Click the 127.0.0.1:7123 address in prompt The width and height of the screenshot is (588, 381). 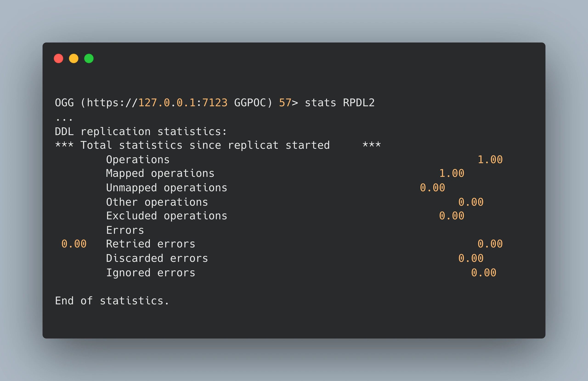[x=183, y=103]
